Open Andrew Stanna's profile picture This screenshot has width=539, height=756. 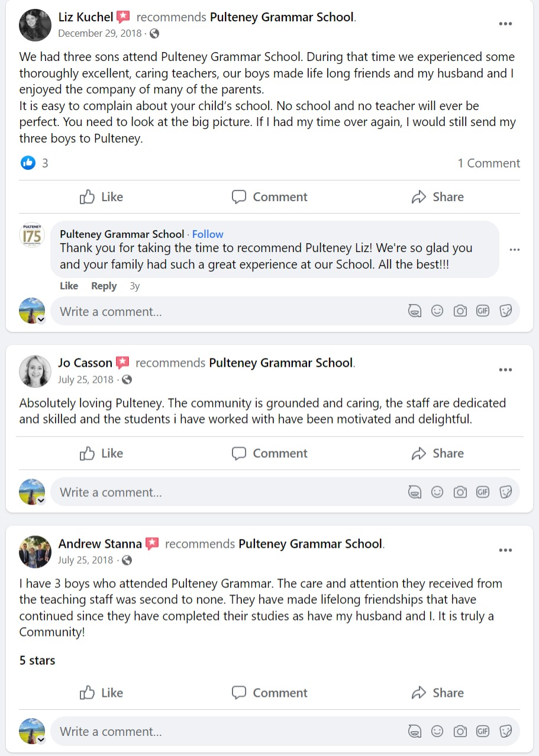[35, 552]
